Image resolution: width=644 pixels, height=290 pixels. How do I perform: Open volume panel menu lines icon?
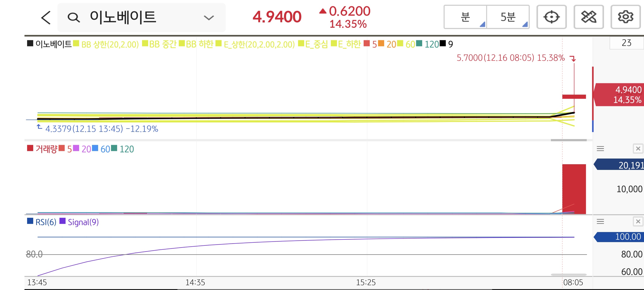(600, 149)
